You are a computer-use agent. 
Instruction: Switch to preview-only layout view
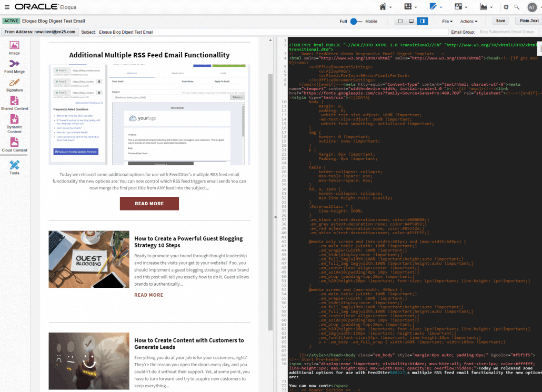pyautogui.click(x=400, y=21)
